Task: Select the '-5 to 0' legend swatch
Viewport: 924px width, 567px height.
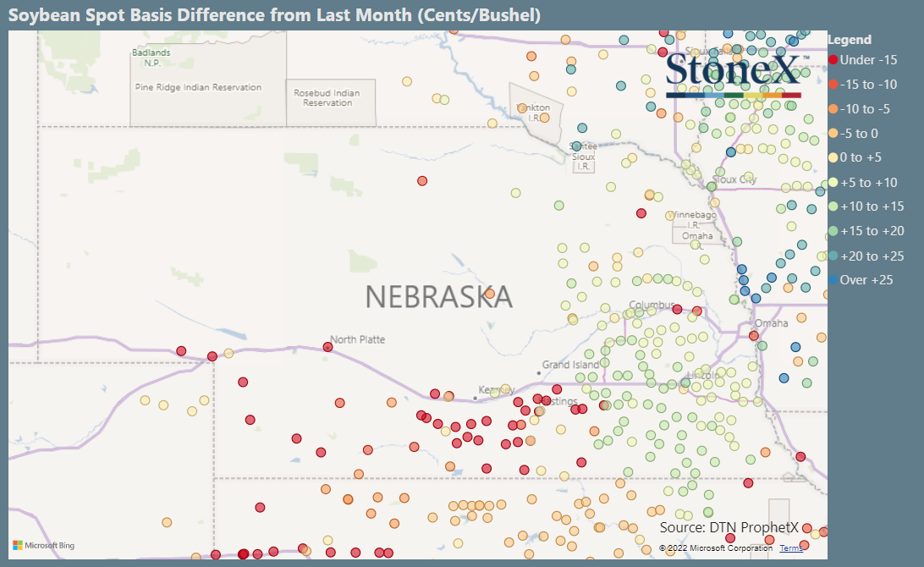Action: coord(833,133)
